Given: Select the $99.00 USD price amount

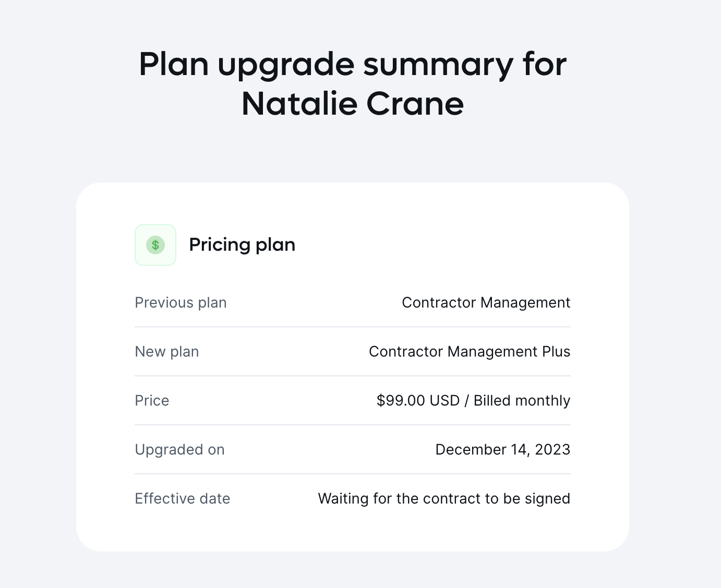Looking at the screenshot, I should [418, 401].
